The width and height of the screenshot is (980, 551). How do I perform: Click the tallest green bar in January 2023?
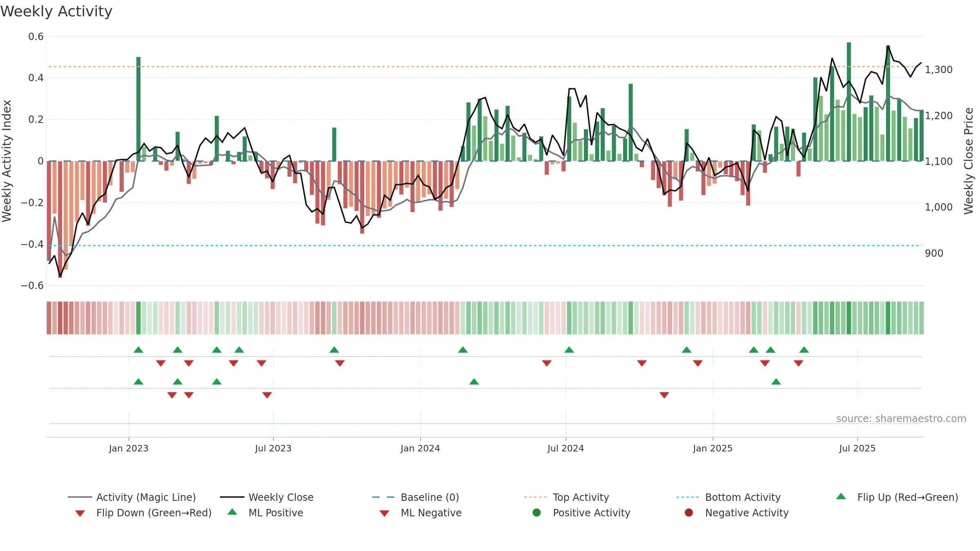pyautogui.click(x=138, y=109)
